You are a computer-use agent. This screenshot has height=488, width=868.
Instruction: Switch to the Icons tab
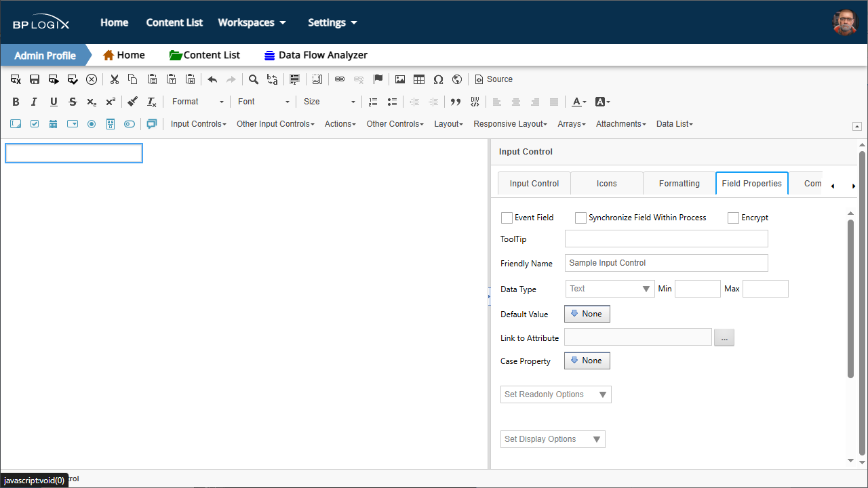point(607,184)
